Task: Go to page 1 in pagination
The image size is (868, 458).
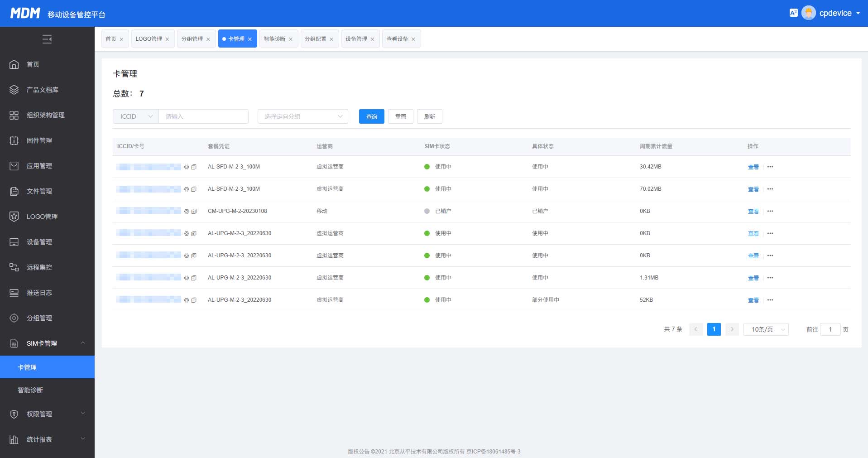Action: (x=714, y=329)
